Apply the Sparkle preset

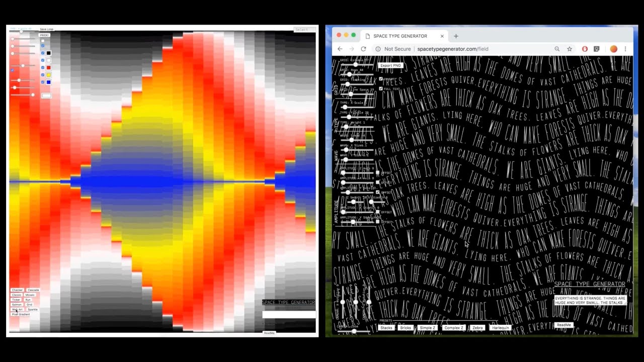[33, 309]
